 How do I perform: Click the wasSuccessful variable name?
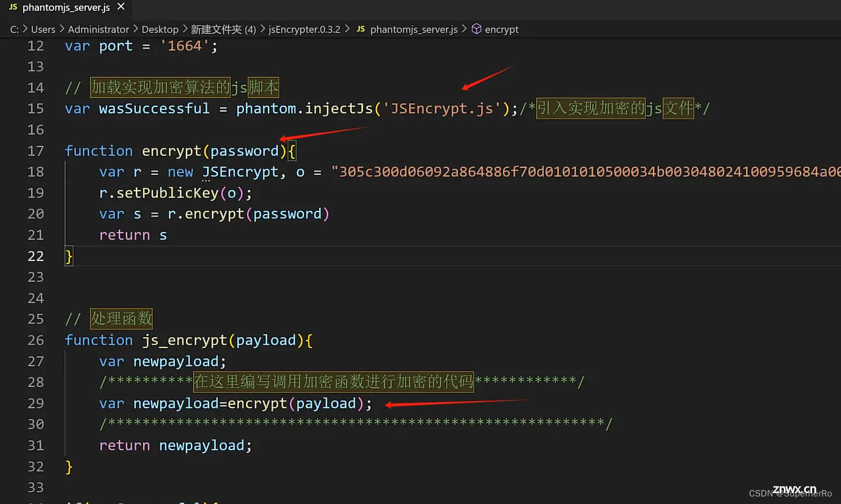click(154, 109)
